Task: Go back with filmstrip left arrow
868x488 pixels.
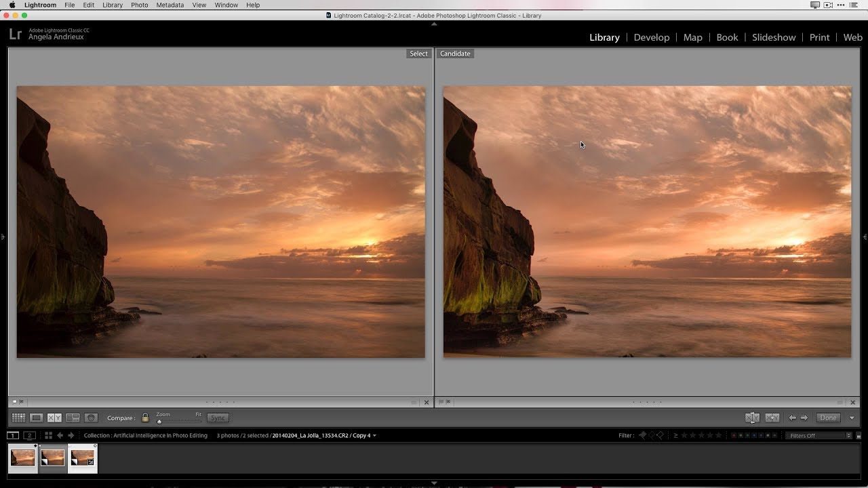Action: [60, 435]
